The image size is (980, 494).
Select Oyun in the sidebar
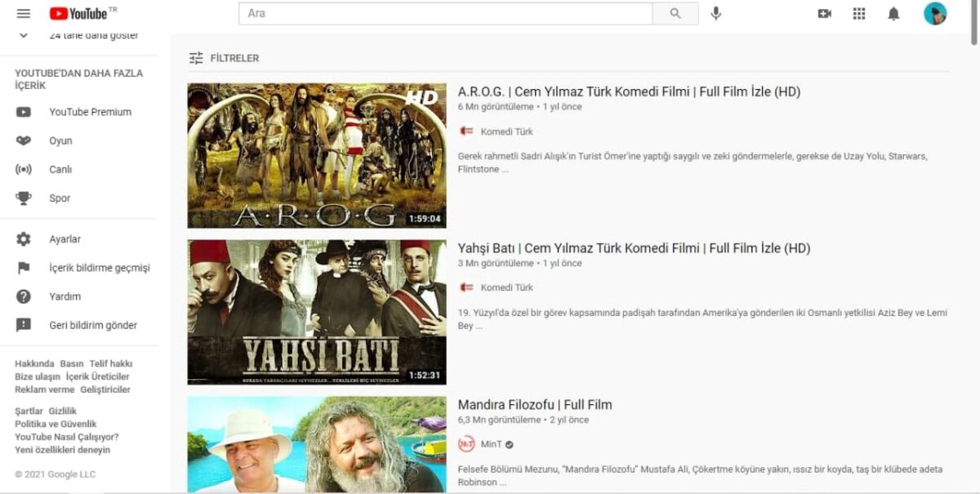60,140
